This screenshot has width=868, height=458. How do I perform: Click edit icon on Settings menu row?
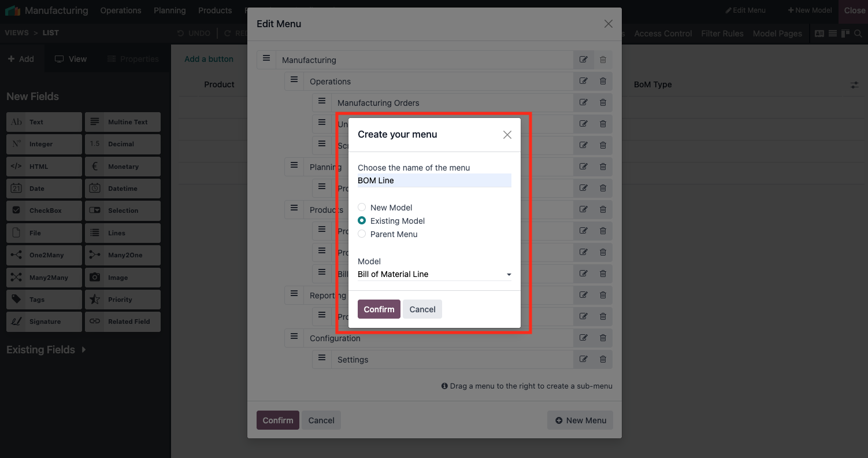pos(584,359)
